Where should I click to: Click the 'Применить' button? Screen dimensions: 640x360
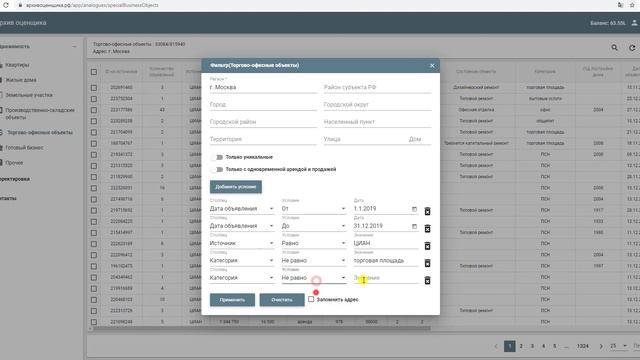(x=232, y=300)
